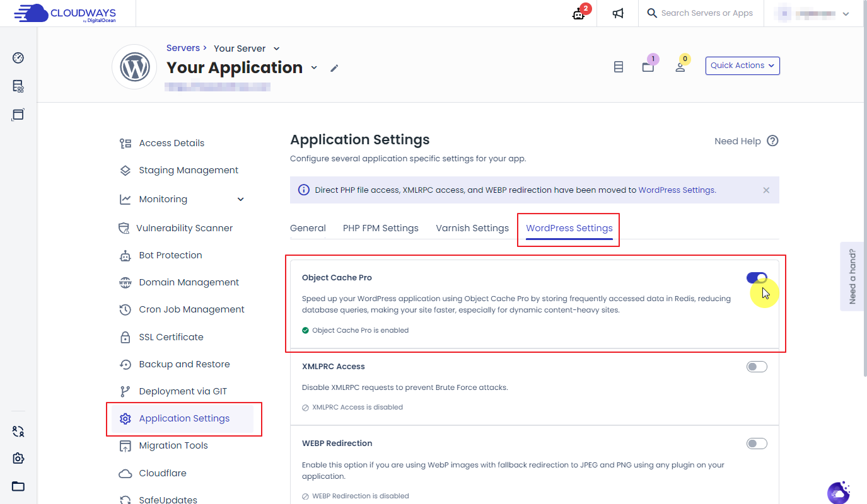Open the Your Server dropdown arrow

click(276, 49)
